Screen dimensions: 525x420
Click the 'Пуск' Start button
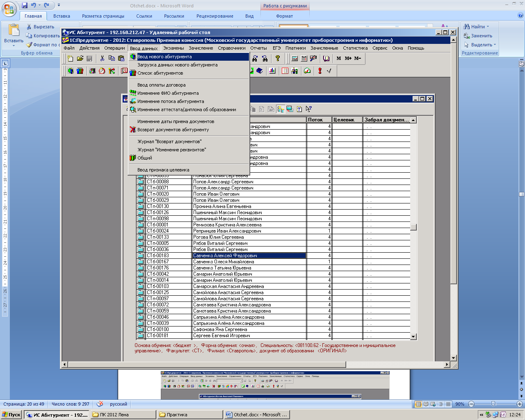click(x=11, y=415)
